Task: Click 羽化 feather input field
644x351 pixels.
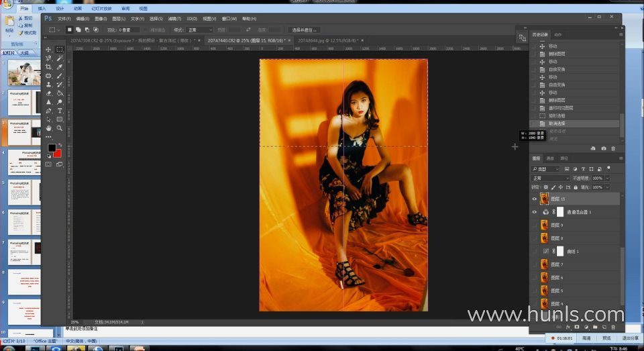Action: tap(129, 30)
